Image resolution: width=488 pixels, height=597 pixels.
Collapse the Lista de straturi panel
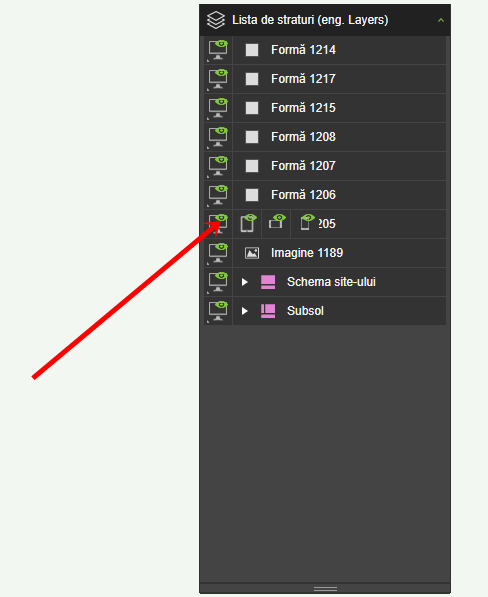(x=441, y=20)
